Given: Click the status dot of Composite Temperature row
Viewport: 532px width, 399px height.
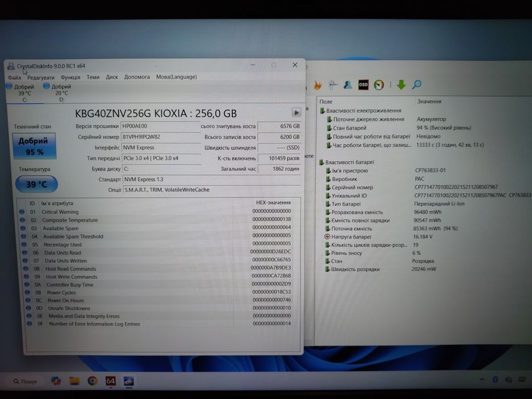Looking at the screenshot, I should coord(22,220).
